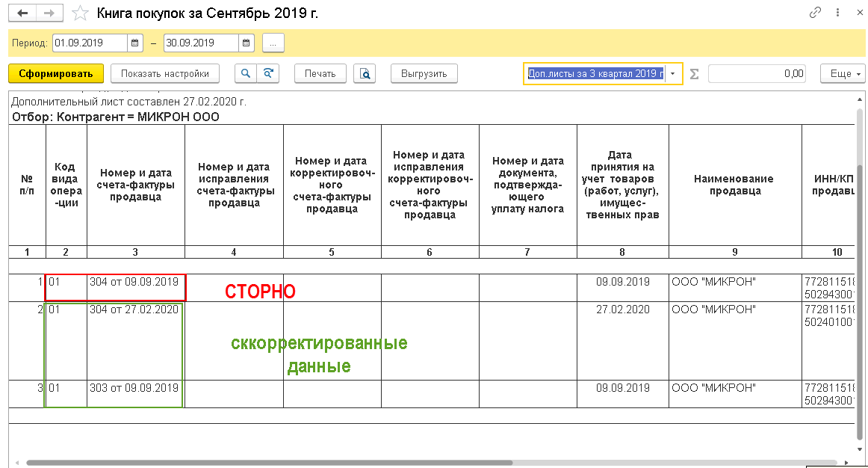868x468 pixels.
Task: Click the Выгрузить button
Action: click(424, 73)
